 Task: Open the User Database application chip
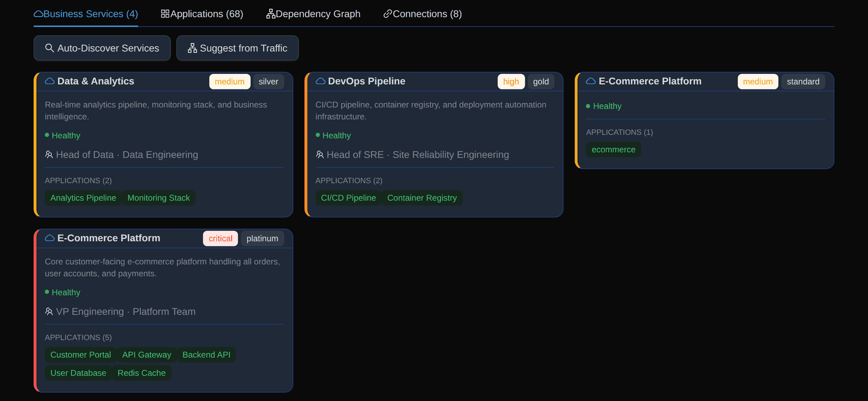78,373
